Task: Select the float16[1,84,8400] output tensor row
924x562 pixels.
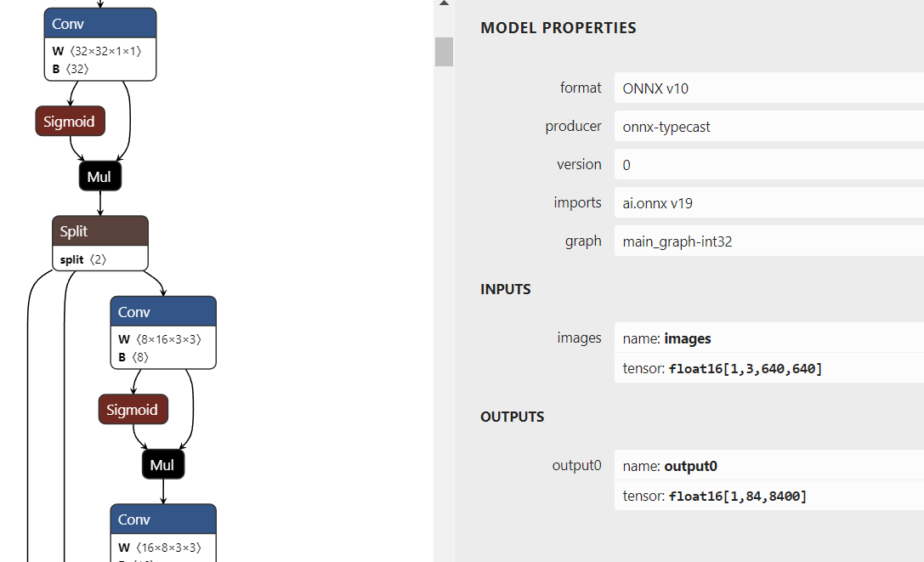Action: [768, 496]
